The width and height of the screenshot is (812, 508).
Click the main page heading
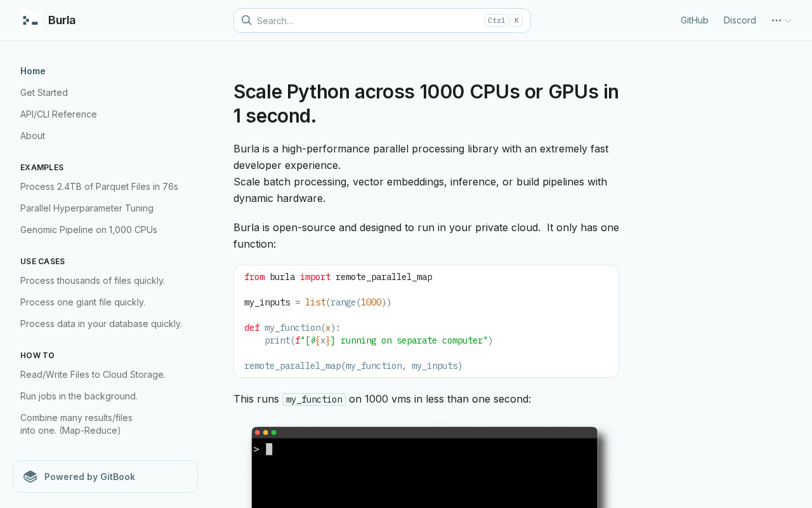[x=426, y=104]
